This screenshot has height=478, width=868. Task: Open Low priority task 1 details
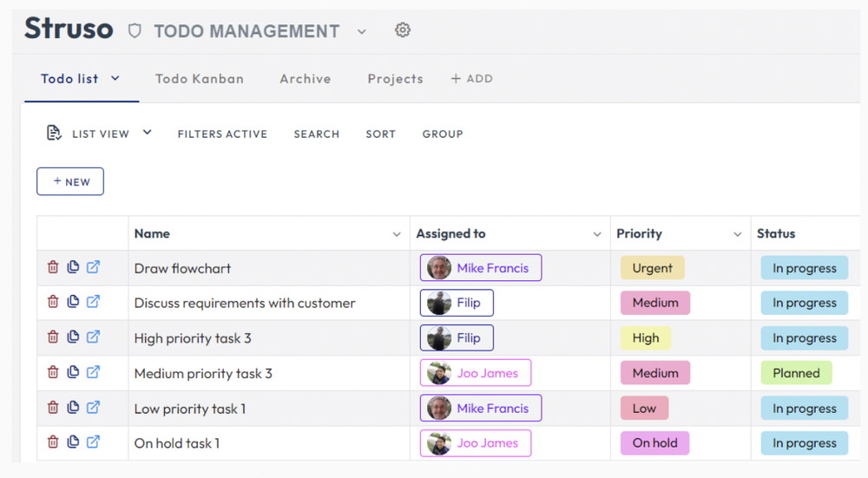(93, 407)
